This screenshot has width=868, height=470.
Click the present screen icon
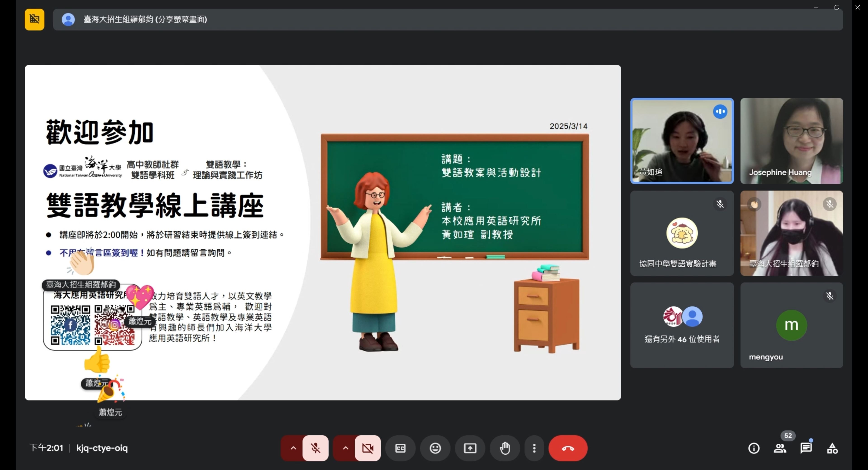coord(470,448)
